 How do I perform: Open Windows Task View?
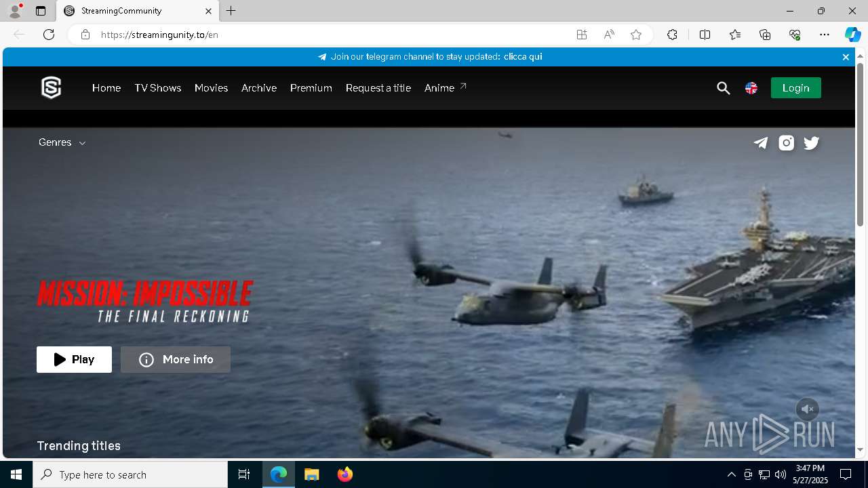pos(244,474)
